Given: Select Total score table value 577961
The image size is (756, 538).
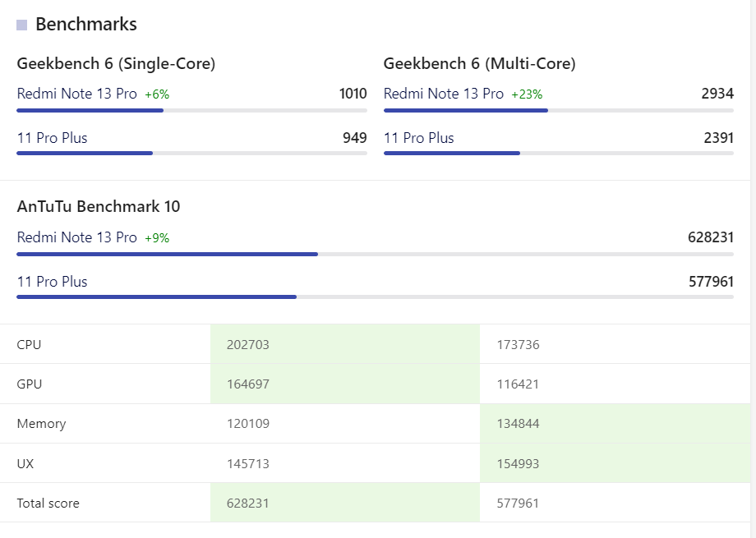Looking at the screenshot, I should (518, 504).
